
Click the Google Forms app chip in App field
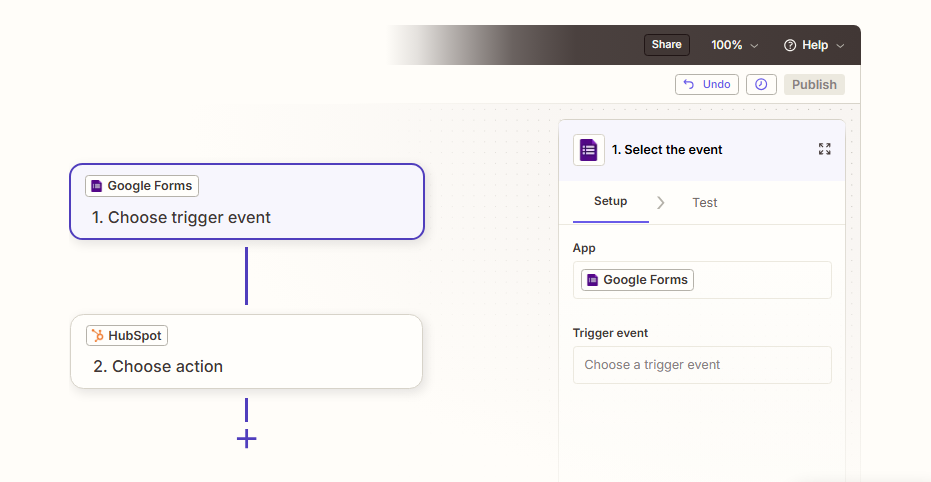(x=637, y=280)
